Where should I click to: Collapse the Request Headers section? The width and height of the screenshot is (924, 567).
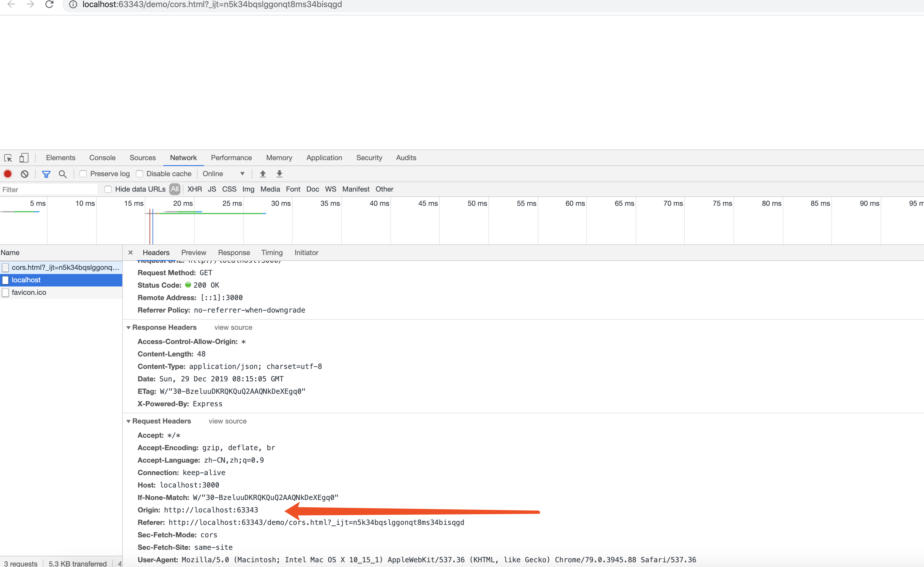128,421
